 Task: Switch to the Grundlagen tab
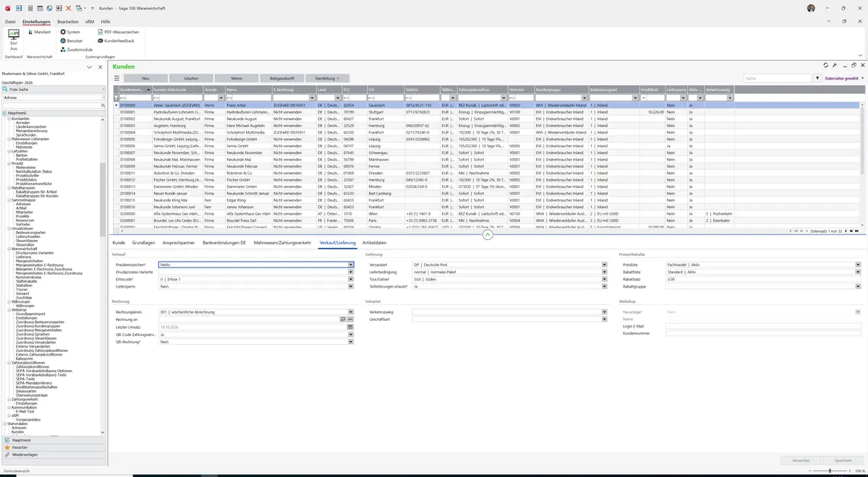click(x=143, y=243)
